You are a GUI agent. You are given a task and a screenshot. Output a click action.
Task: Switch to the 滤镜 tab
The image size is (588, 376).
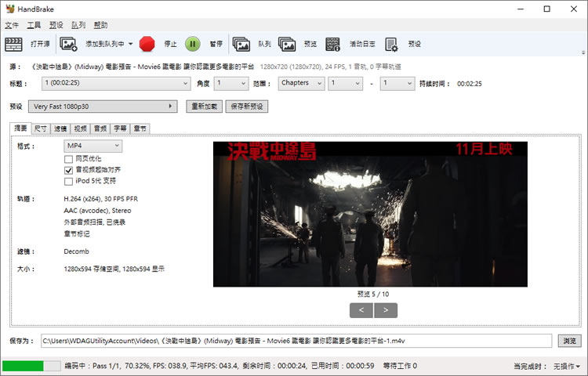point(60,128)
